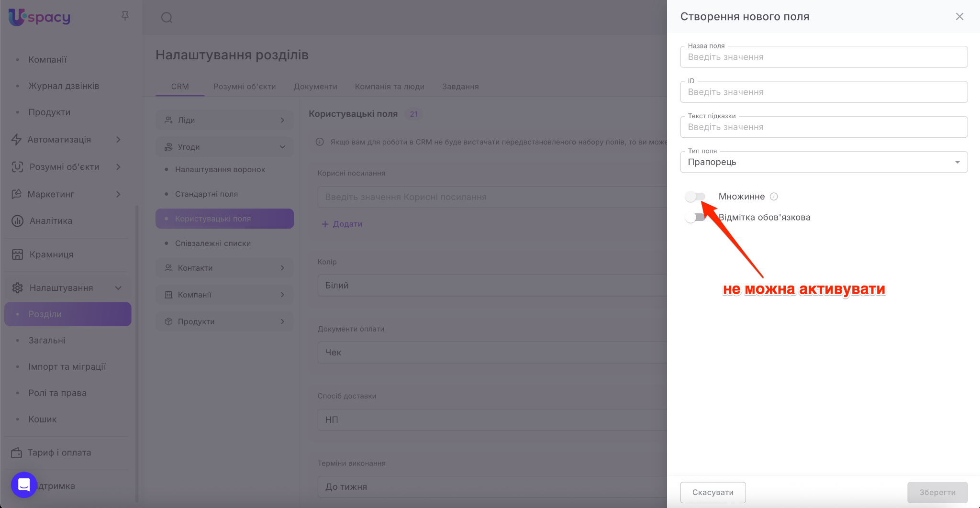Click the Uspacy logo

39,17
